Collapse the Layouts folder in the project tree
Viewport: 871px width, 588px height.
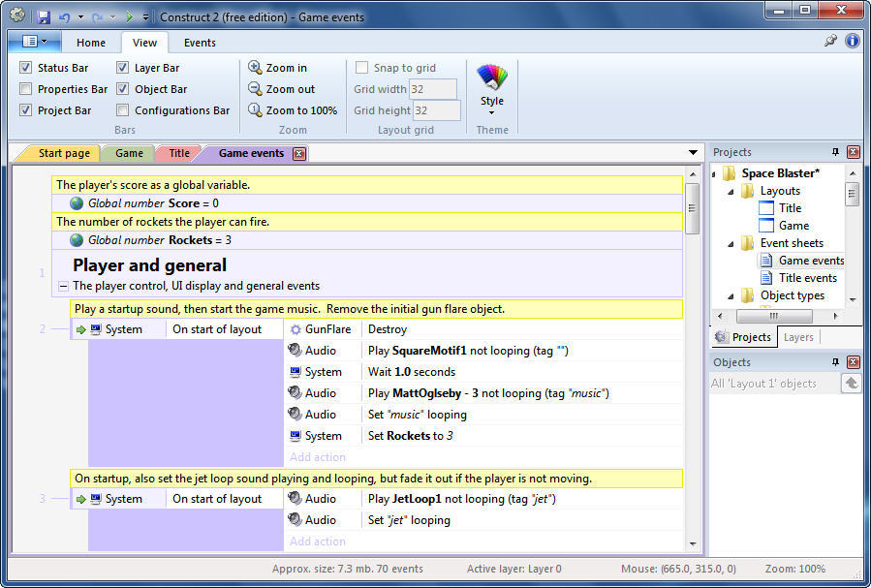731,192
